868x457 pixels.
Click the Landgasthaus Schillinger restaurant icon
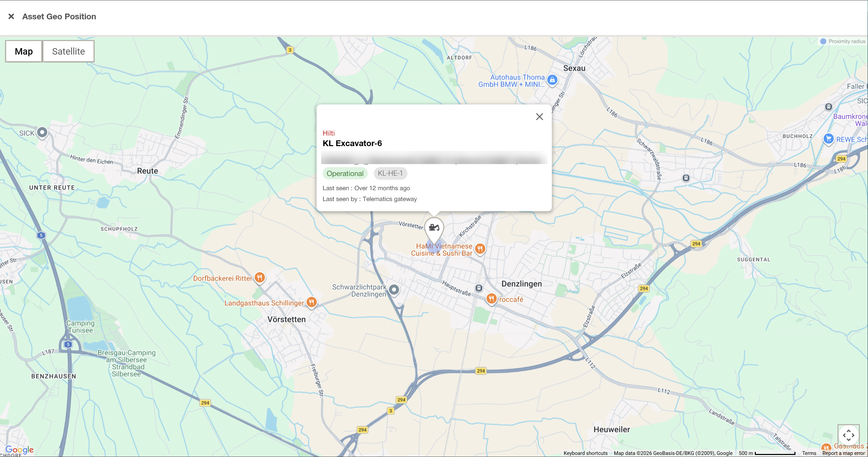tap(311, 302)
